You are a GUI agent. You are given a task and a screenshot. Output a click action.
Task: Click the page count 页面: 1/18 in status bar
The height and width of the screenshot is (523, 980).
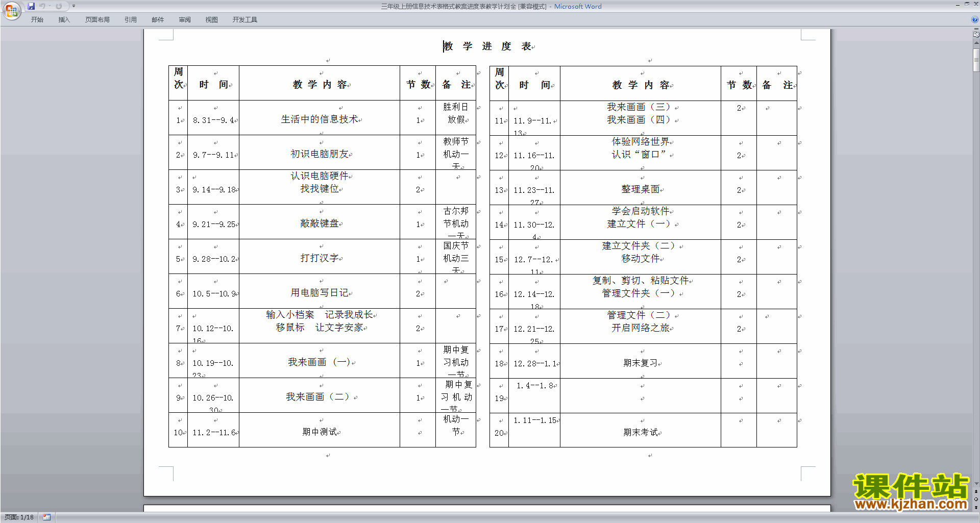point(19,517)
